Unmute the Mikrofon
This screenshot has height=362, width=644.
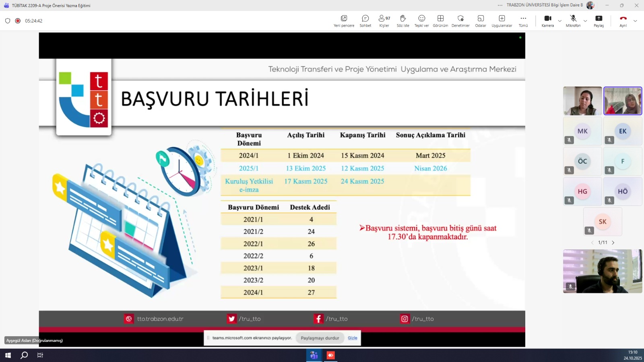click(x=573, y=21)
